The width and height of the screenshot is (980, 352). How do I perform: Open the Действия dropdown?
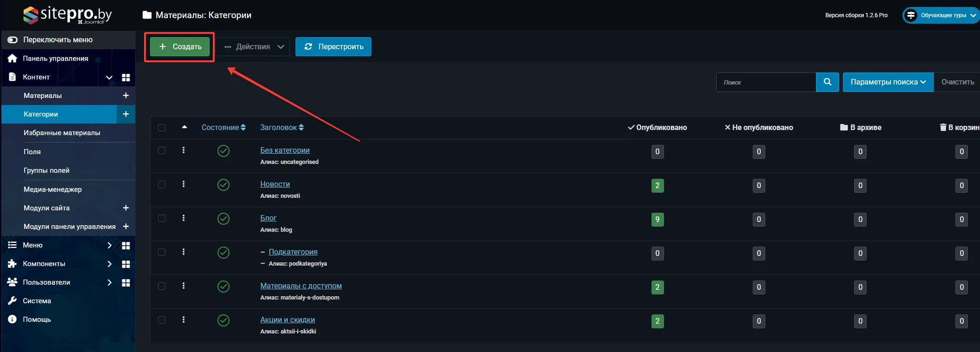click(253, 47)
